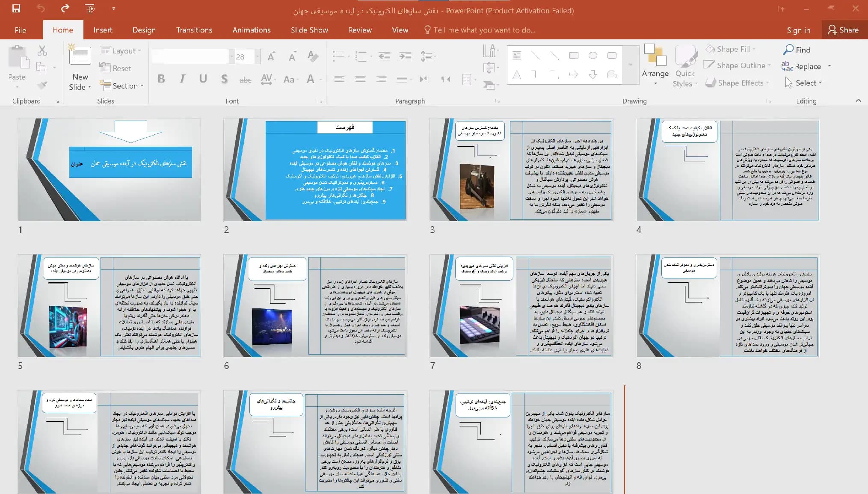This screenshot has height=494, width=868.
Task: Collapse the ribbon with the chevron arrow
Action: click(858, 101)
